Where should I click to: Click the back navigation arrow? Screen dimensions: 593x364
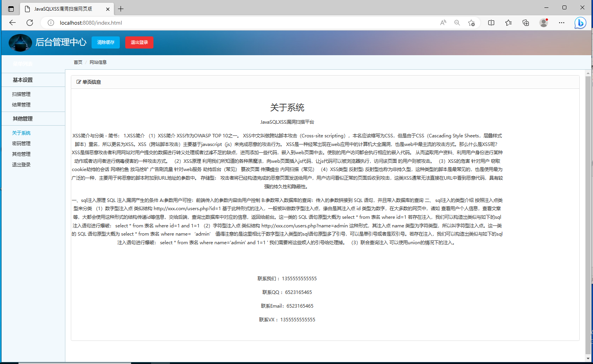12,23
